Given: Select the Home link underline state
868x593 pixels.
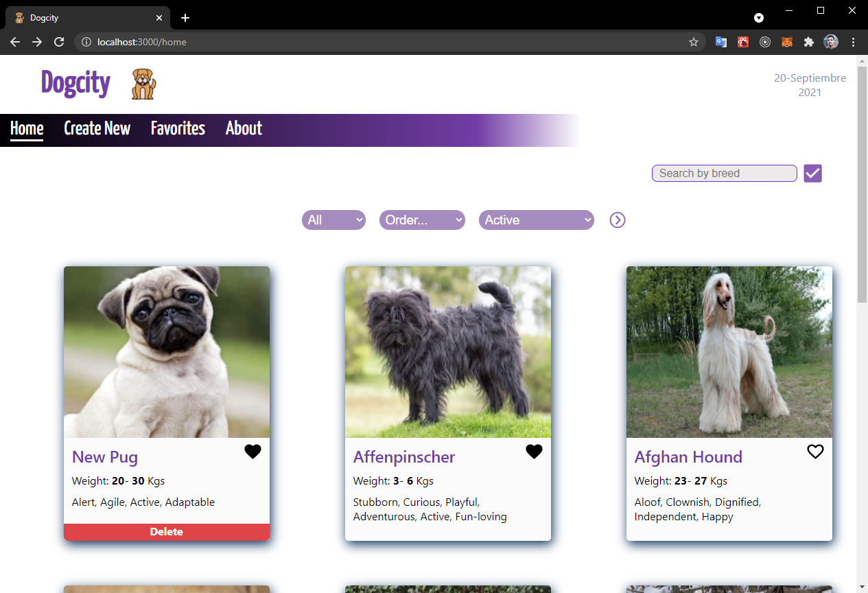Looking at the screenshot, I should 27,128.
